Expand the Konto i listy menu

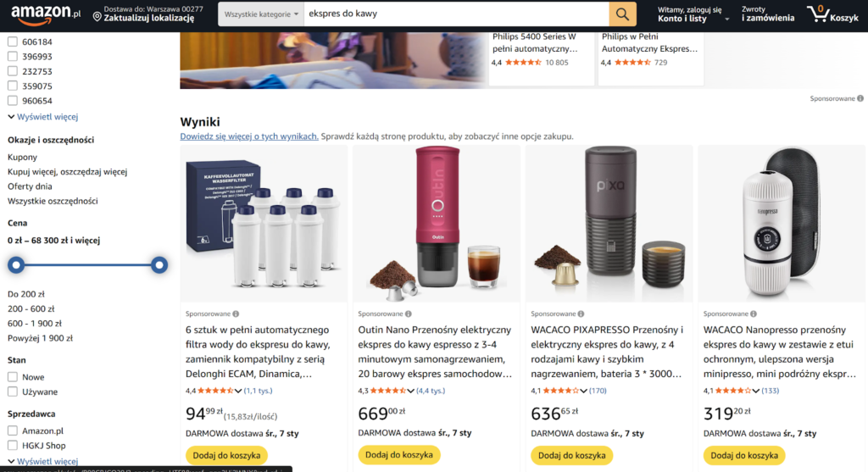tap(693, 14)
